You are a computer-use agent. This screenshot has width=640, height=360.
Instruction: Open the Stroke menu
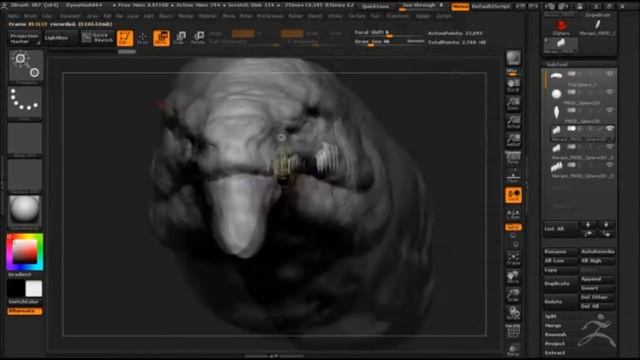click(x=335, y=16)
